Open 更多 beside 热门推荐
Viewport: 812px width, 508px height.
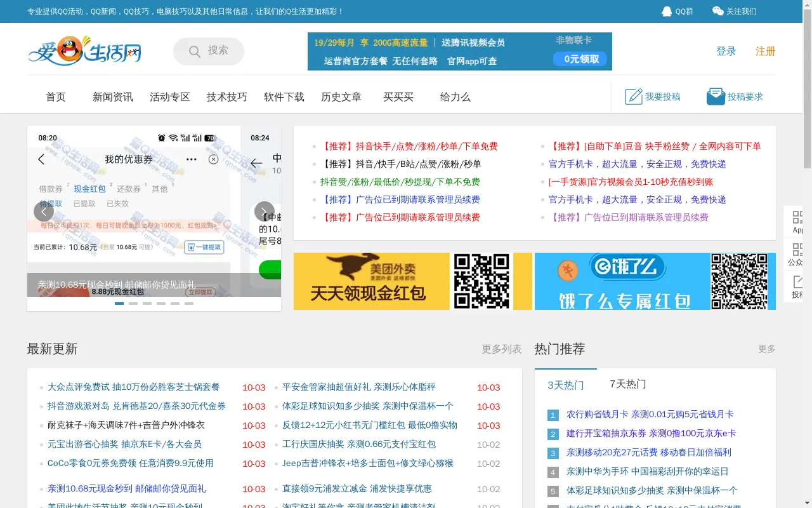767,349
